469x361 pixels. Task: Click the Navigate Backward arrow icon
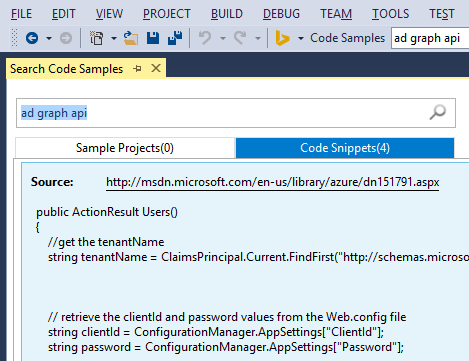click(x=32, y=38)
